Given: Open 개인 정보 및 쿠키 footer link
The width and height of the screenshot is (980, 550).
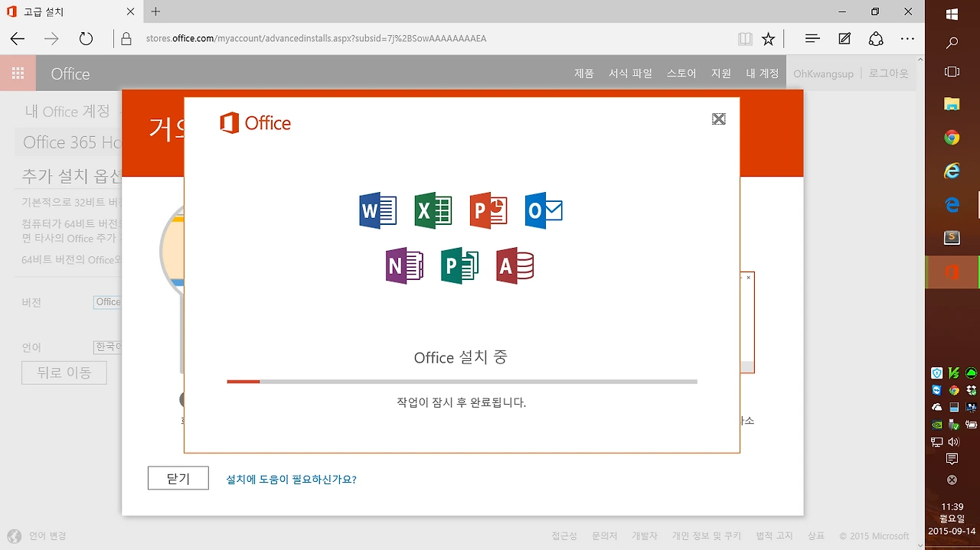Looking at the screenshot, I should (x=707, y=536).
